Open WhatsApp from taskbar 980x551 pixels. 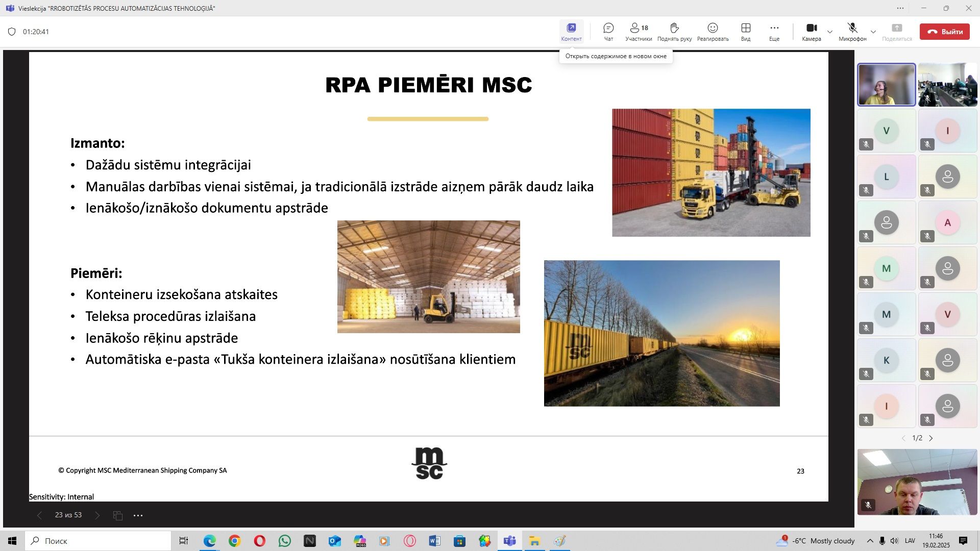click(x=284, y=541)
